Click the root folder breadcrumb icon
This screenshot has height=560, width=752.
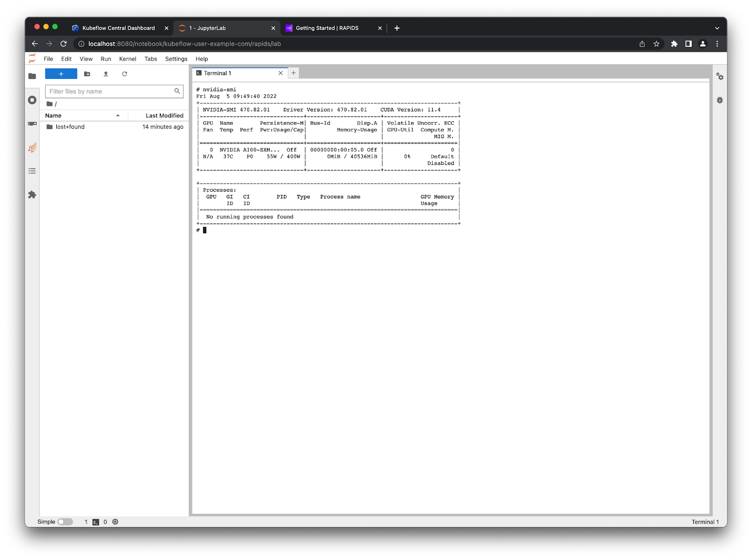coord(49,104)
